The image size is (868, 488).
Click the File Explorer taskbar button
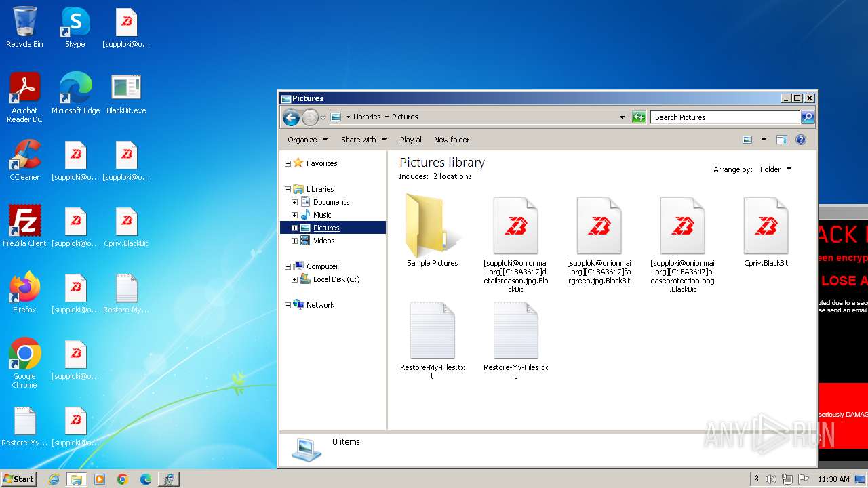tap(77, 479)
